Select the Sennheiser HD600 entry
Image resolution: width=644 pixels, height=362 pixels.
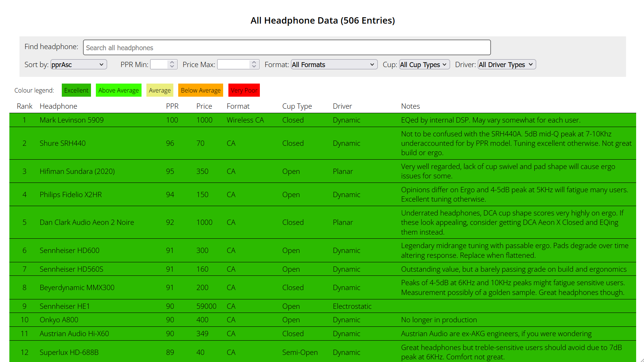click(70, 250)
